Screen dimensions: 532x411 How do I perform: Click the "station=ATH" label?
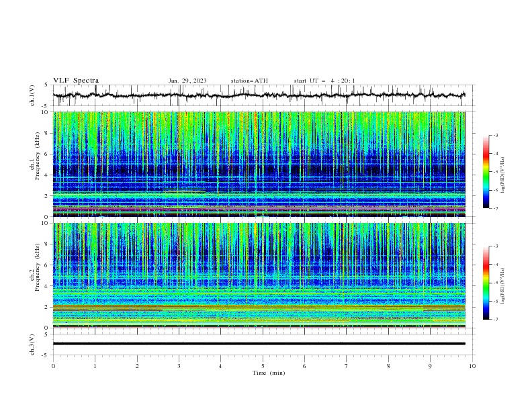click(249, 81)
